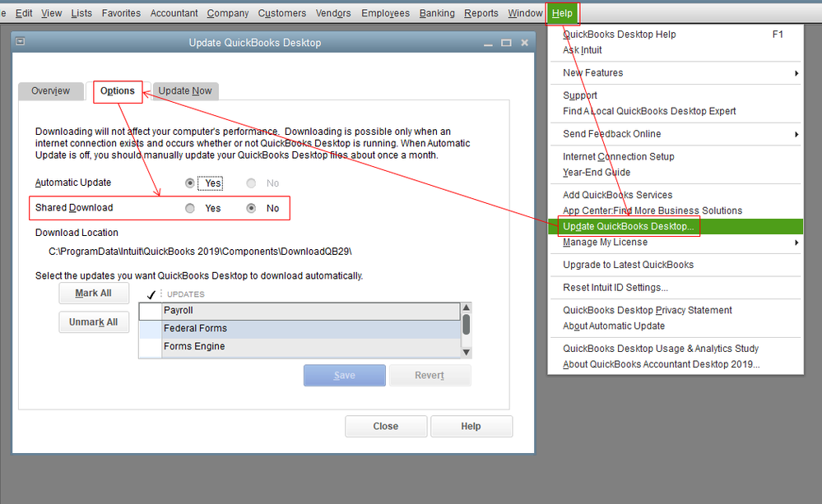The width and height of the screenshot is (822, 504).
Task: Choose About QuickBooks Accountant Desktop 2019
Action: 676,364
